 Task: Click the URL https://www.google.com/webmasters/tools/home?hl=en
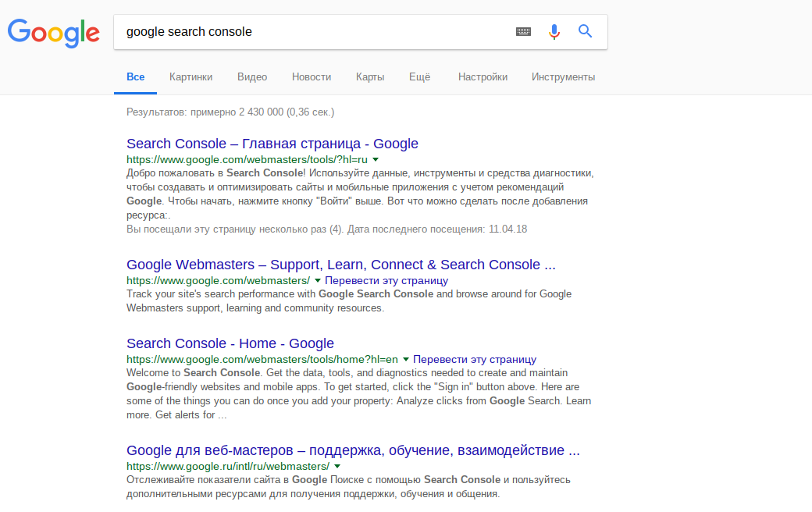pyautogui.click(x=262, y=359)
